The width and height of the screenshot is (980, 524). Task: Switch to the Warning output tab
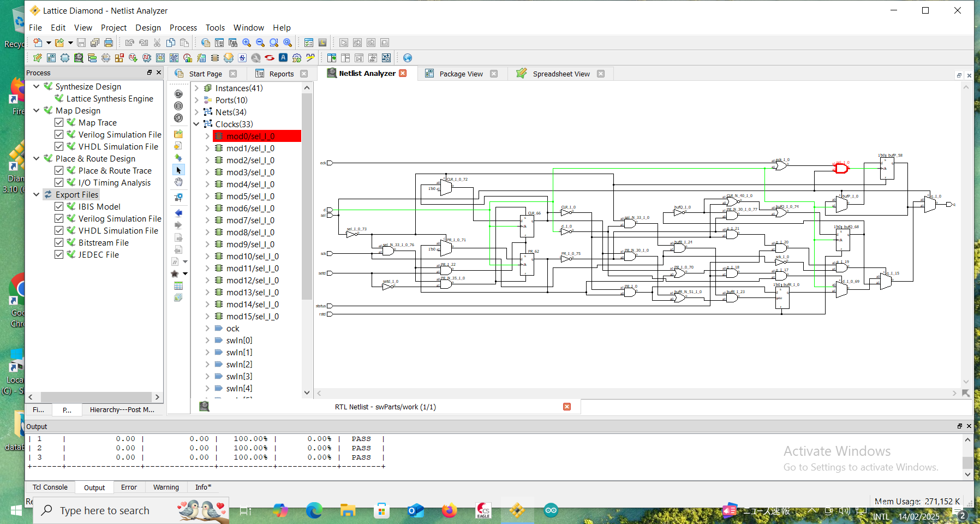coord(166,487)
